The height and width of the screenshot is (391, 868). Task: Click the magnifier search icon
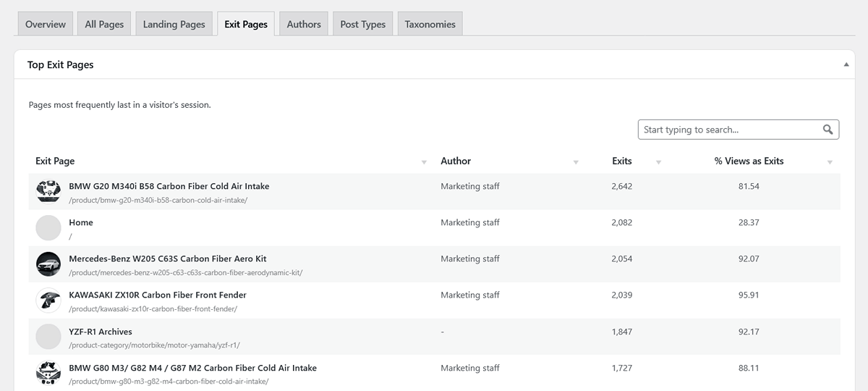(828, 130)
